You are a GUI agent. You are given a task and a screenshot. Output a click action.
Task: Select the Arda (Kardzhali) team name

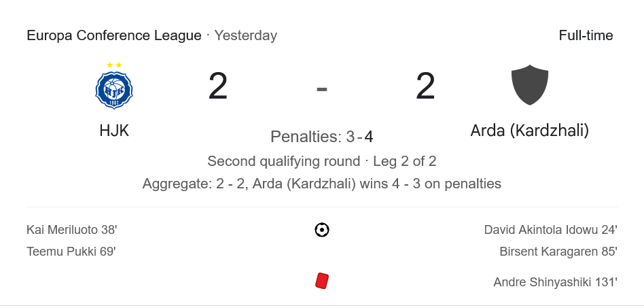529,131
